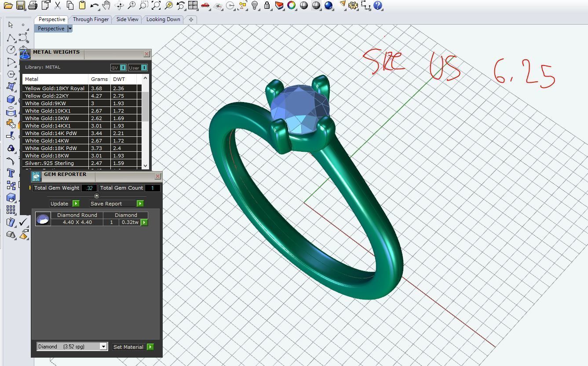
Task: Select the Polyline tool in the sidebar
Action: [11, 37]
